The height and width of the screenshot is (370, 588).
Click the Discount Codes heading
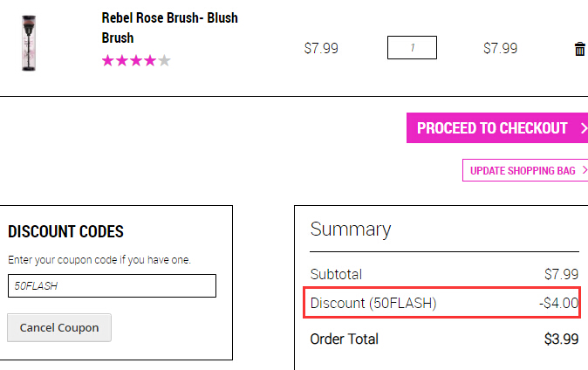(65, 231)
